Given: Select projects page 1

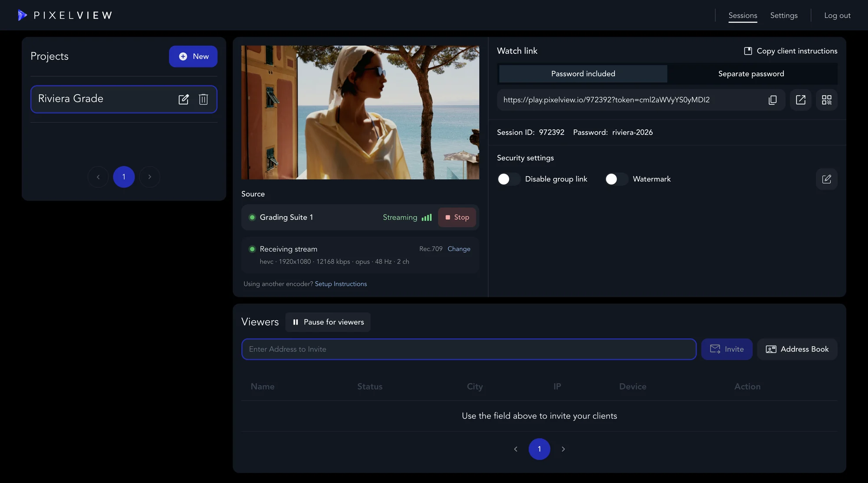Looking at the screenshot, I should click(x=124, y=177).
